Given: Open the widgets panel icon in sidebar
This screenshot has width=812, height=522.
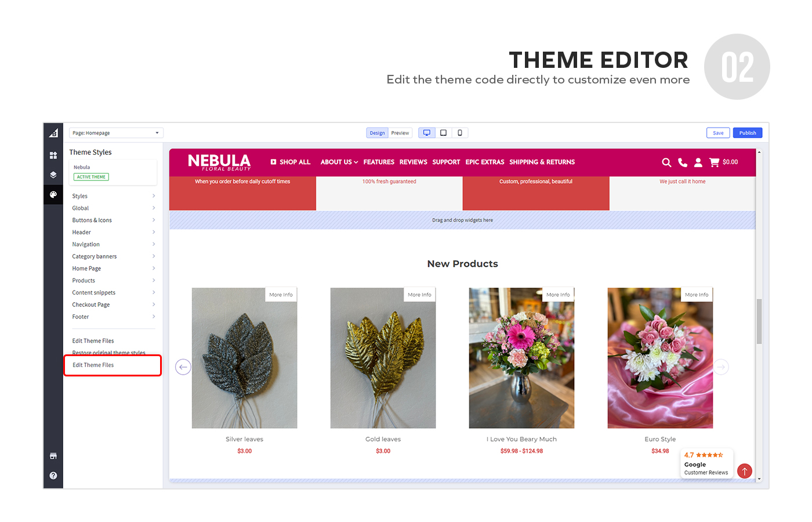Looking at the screenshot, I should click(x=53, y=155).
